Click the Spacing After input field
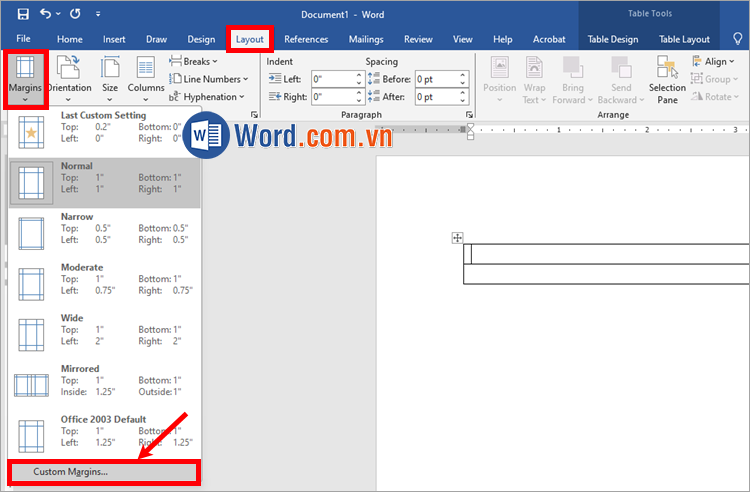This screenshot has height=492, width=750. tap(437, 97)
